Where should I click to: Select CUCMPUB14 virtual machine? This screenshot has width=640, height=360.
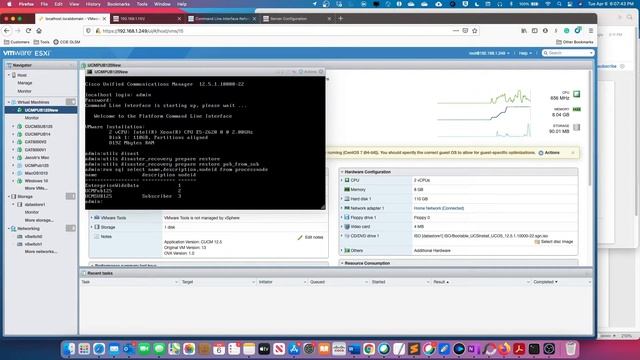[x=38, y=134]
